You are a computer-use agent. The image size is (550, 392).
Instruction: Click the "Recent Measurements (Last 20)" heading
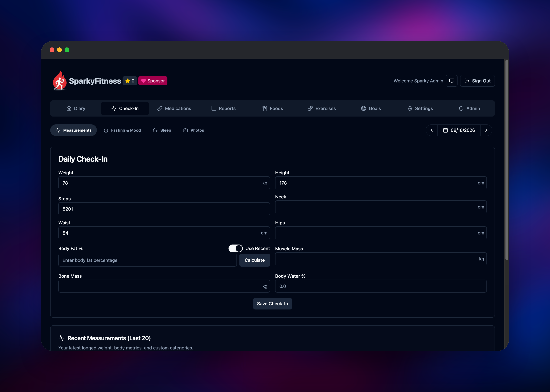click(109, 338)
